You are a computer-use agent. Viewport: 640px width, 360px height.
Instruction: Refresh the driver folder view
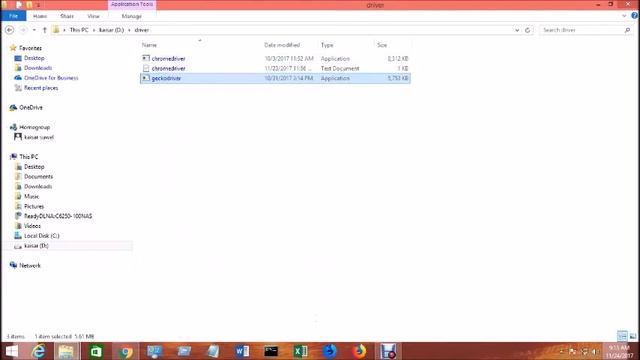click(x=527, y=30)
